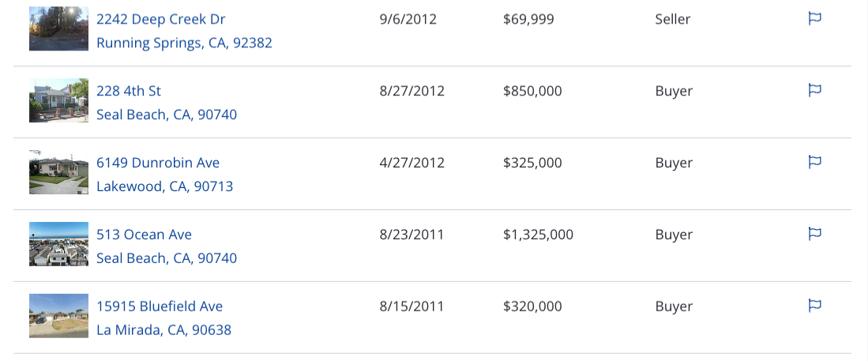
Task: Click Seal Beach link under 513 Ocean Ave
Action: click(x=167, y=258)
